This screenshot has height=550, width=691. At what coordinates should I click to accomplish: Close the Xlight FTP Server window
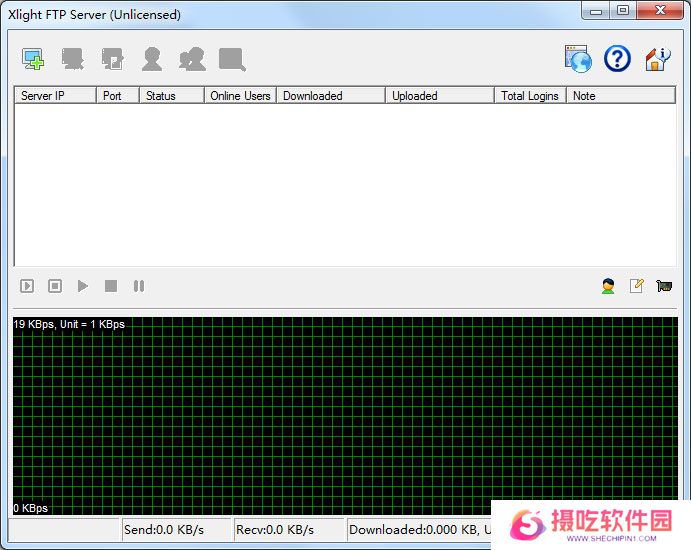click(660, 11)
